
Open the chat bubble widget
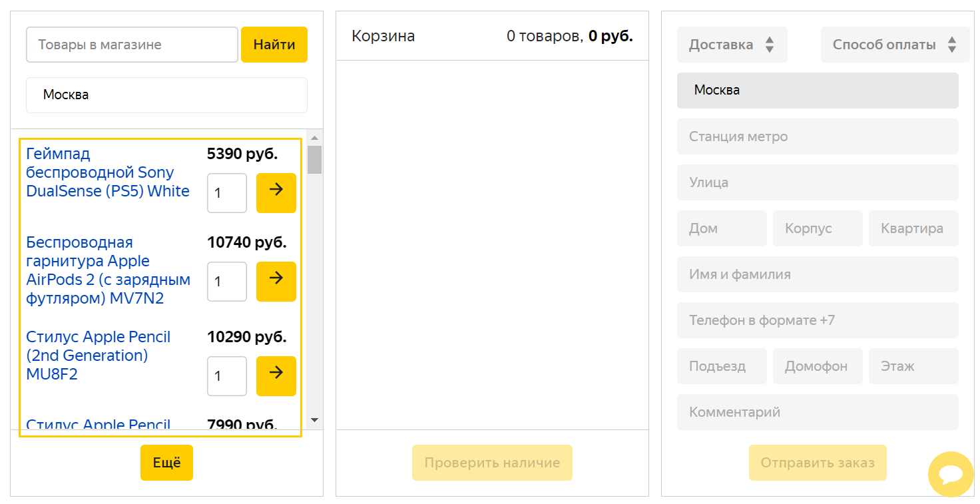[951, 474]
